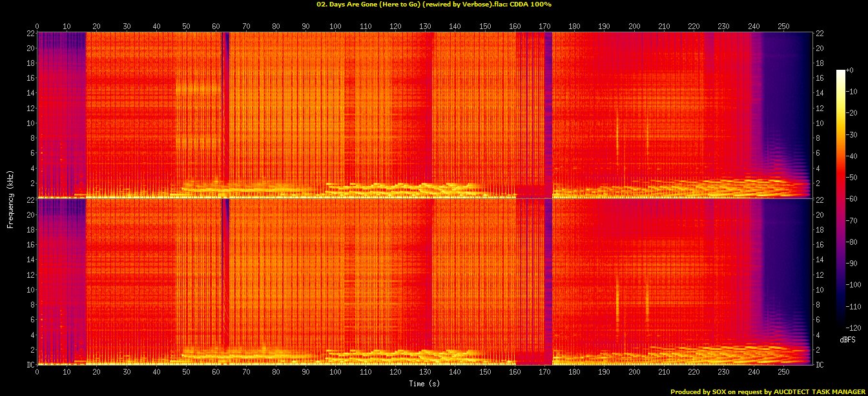Click the FLAC file title at top
Screen dimensions: 868x396
click(x=433, y=5)
